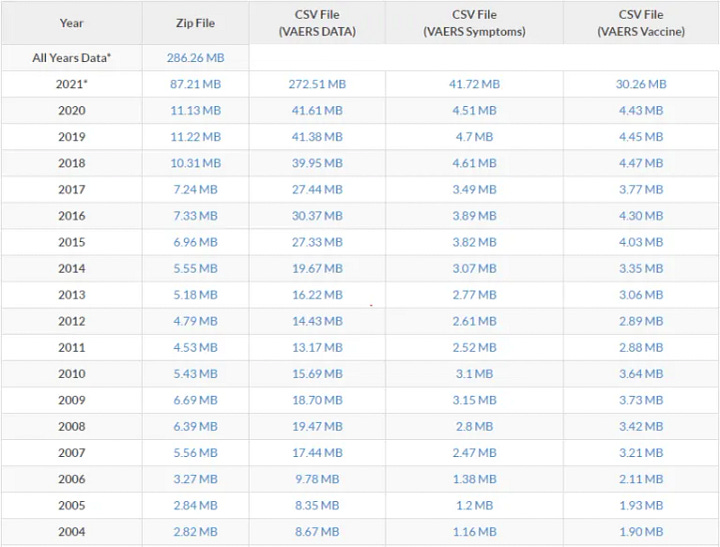The width and height of the screenshot is (720, 547).
Task: Download the 2009 zip file 6.69 MB
Action: click(x=196, y=400)
